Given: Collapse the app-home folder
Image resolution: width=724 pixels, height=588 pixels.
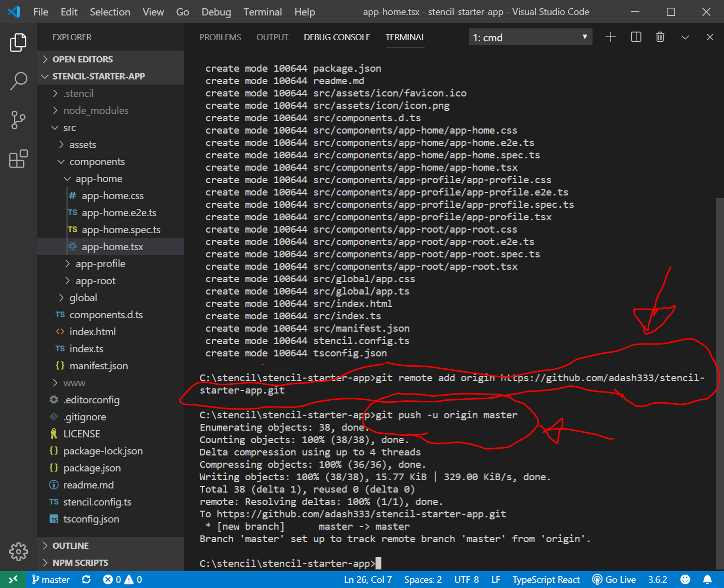Looking at the screenshot, I should pos(98,178).
